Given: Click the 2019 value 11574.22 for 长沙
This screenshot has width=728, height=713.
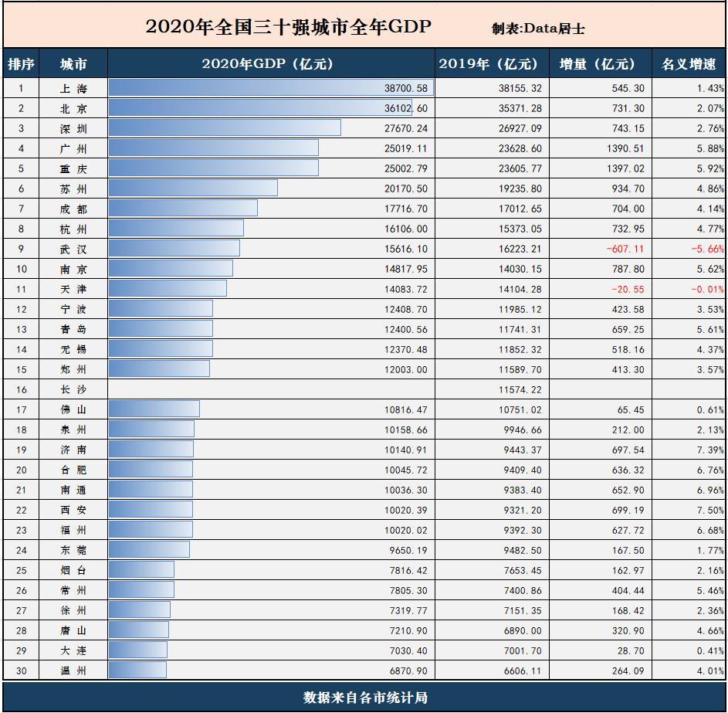Looking at the screenshot, I should pyautogui.click(x=520, y=389).
